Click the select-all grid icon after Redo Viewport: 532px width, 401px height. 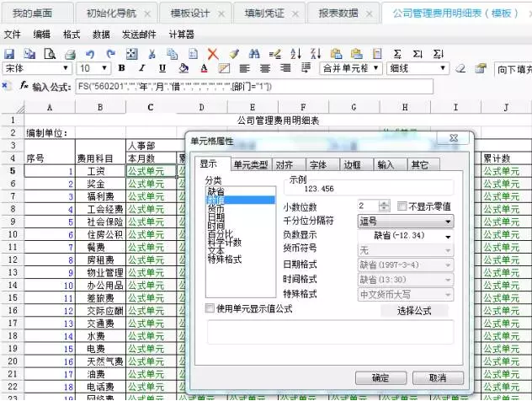131,54
